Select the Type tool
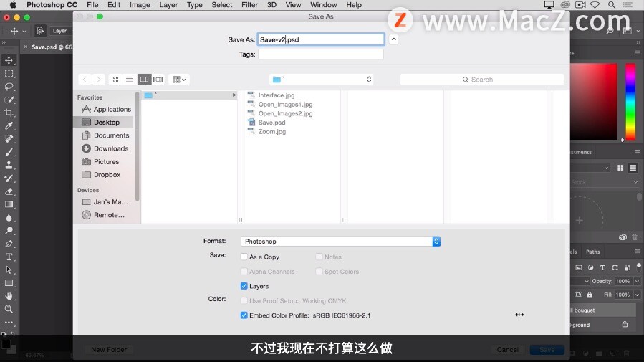The width and height of the screenshot is (644, 362). [x=9, y=257]
